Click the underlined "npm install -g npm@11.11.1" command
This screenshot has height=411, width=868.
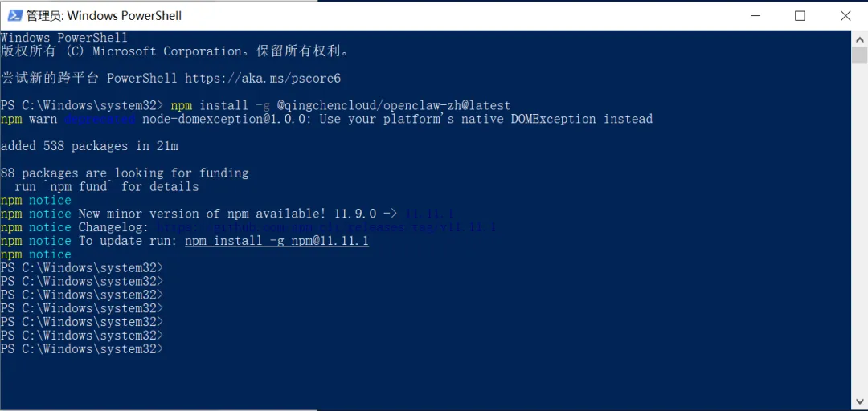point(276,241)
